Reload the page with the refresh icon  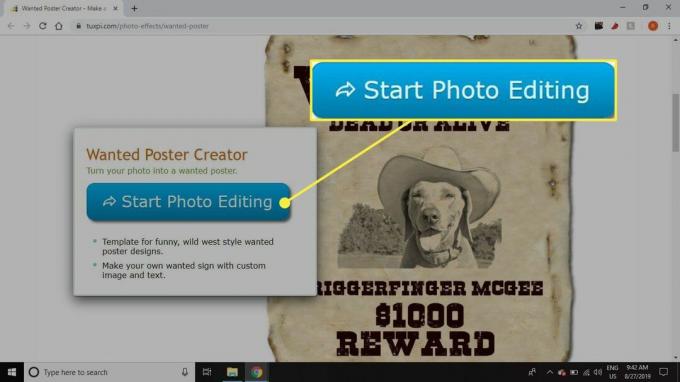pyautogui.click(x=42, y=26)
